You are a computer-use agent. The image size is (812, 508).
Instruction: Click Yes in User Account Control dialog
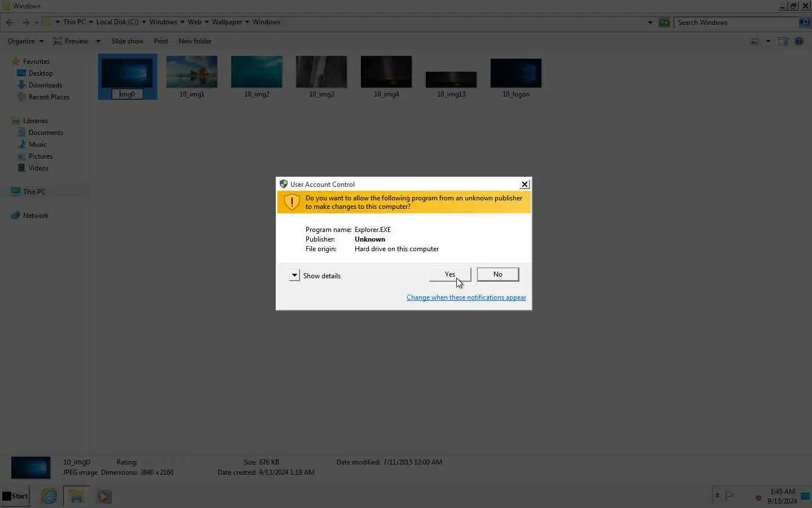[449, 274]
